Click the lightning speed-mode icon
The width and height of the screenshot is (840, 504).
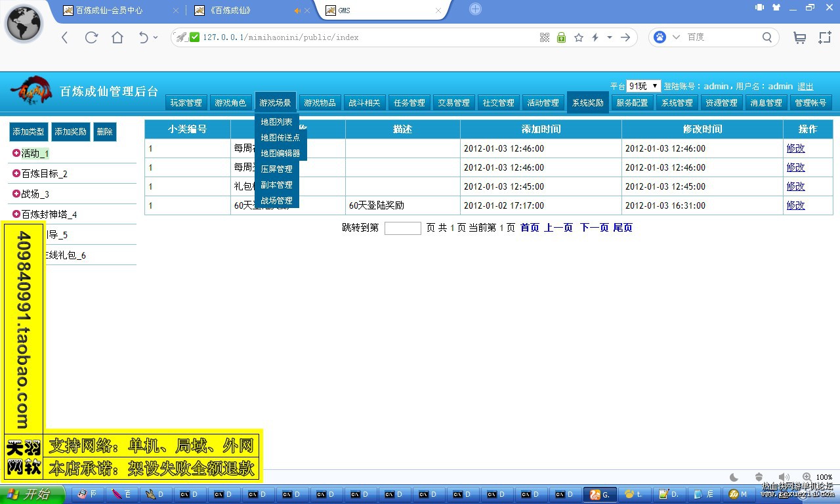coord(595,37)
